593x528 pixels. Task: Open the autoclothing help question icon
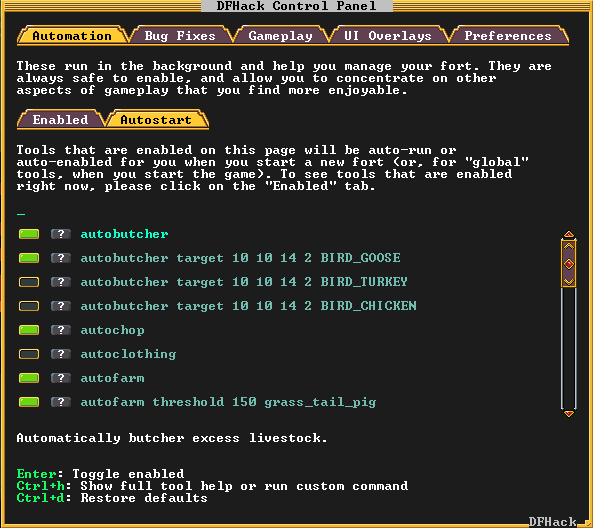(x=61, y=354)
